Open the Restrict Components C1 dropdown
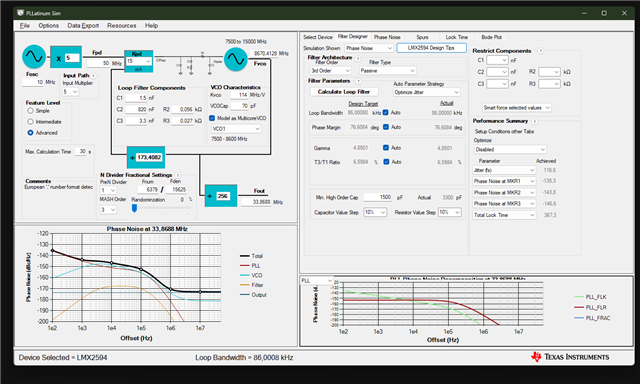This screenshot has height=384, width=640. tap(497, 60)
